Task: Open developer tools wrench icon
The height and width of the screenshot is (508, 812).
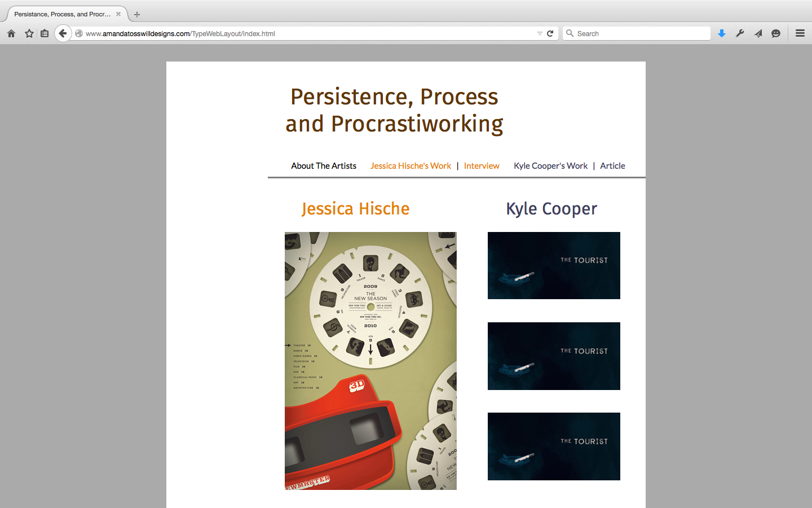Action: [740, 33]
